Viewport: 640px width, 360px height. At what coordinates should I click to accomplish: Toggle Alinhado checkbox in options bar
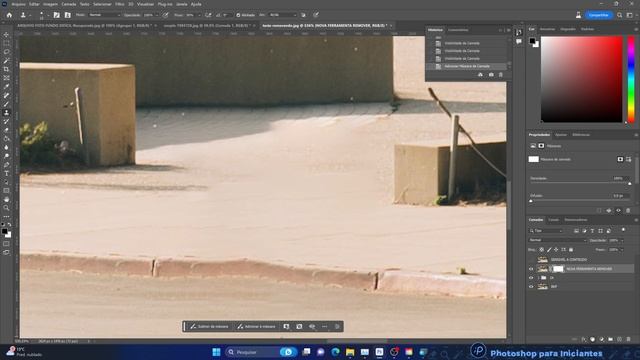point(238,15)
